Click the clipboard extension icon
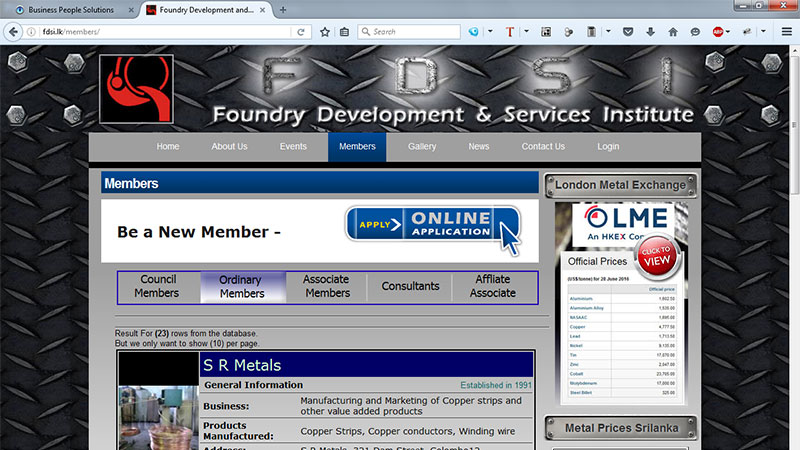This screenshot has height=450, width=800. (x=591, y=32)
